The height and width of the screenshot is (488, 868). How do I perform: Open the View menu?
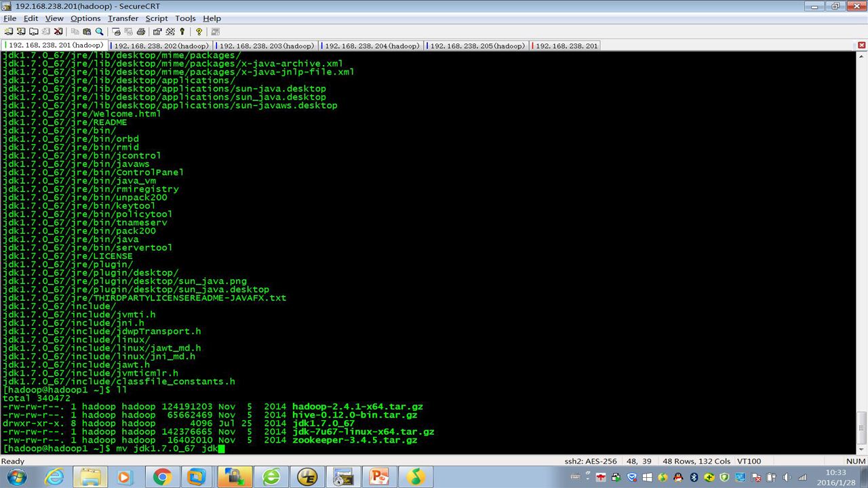click(54, 18)
